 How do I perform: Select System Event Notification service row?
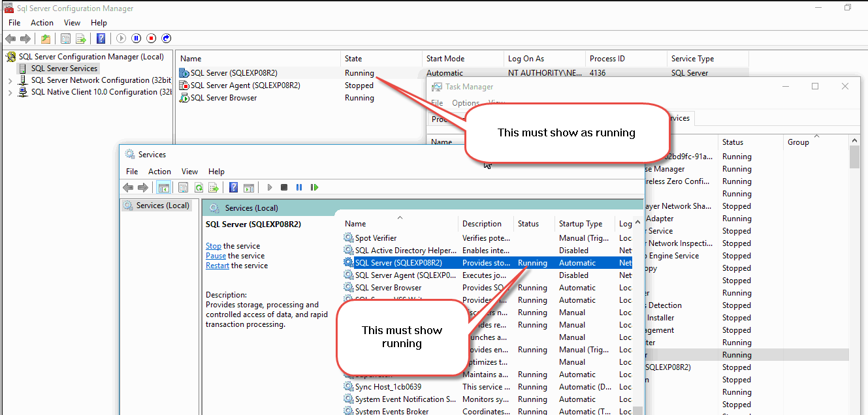point(488,399)
